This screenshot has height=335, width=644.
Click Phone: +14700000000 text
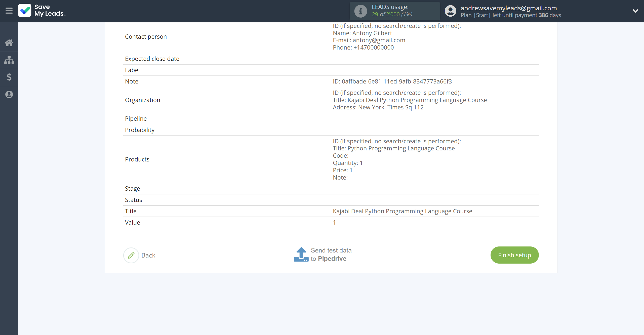click(x=363, y=48)
